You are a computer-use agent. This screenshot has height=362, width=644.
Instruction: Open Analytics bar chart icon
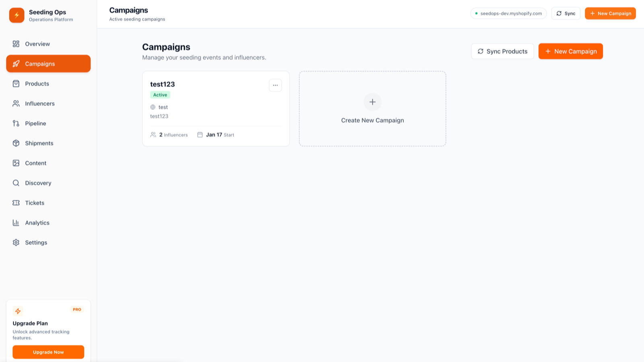[x=16, y=223]
